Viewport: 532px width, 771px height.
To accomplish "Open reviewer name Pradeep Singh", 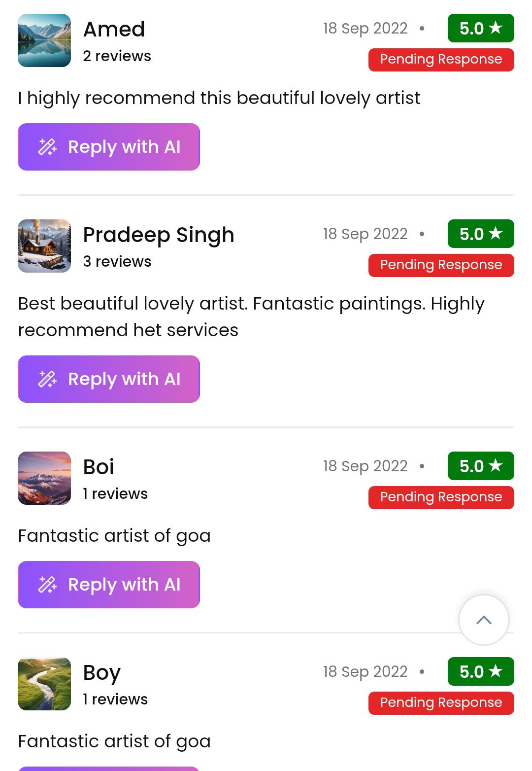I will pyautogui.click(x=158, y=235).
